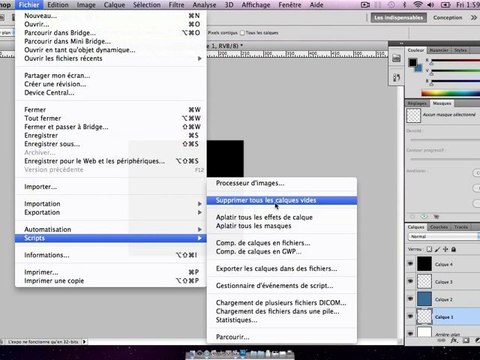Screen dimensions: 480x360
Task: Click the lock all padlock icon
Action: pyautogui.click(x=454, y=249)
